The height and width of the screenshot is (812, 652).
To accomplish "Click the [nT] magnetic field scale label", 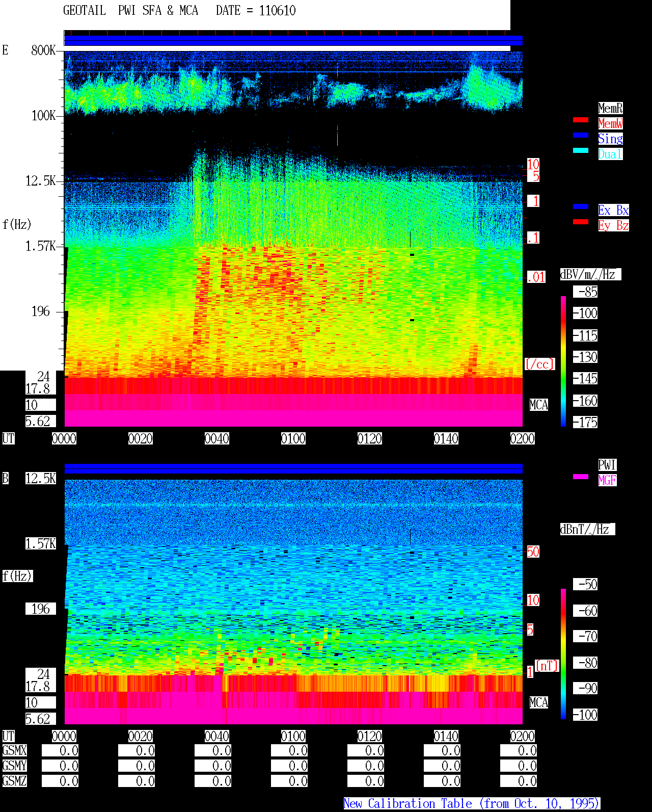I will point(547,666).
